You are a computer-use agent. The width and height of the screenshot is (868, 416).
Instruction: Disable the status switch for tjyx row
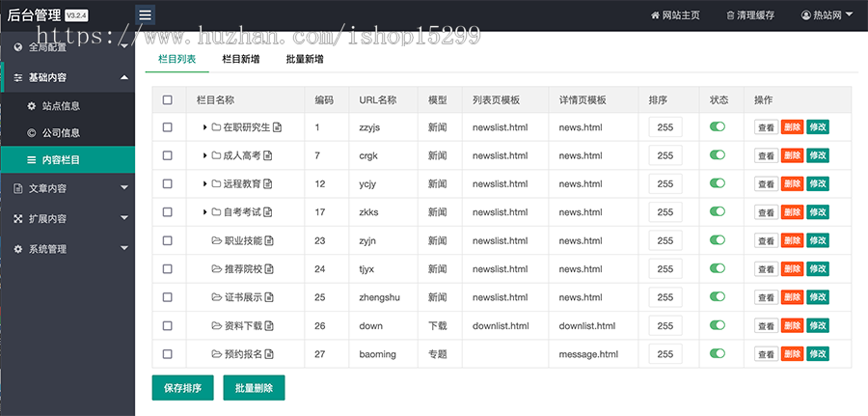tap(718, 268)
